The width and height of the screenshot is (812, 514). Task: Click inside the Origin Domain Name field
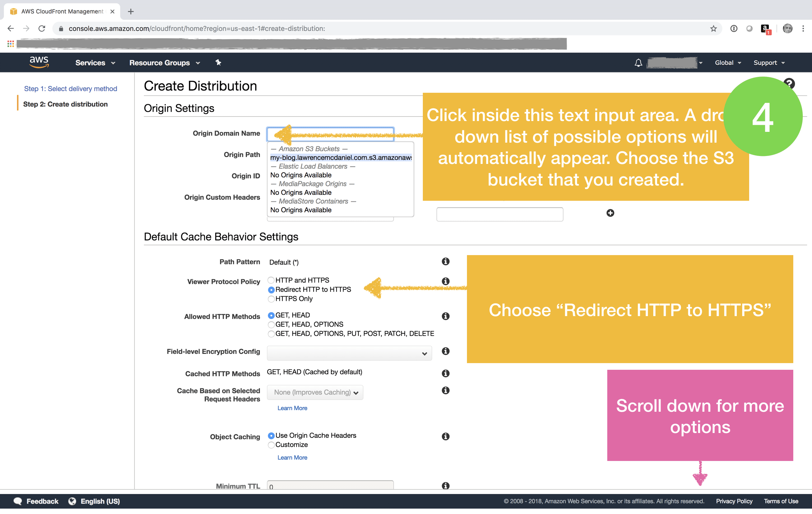click(330, 134)
